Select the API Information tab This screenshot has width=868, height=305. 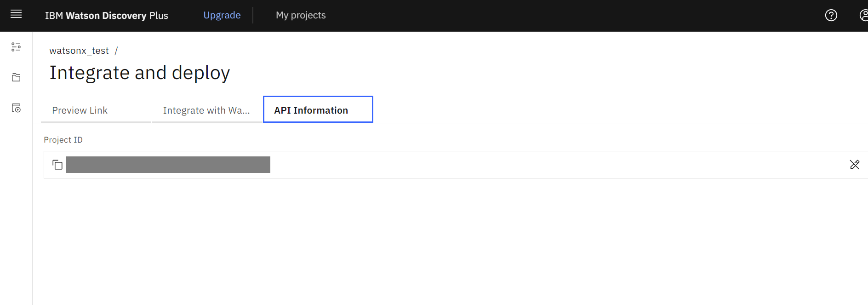318,109
